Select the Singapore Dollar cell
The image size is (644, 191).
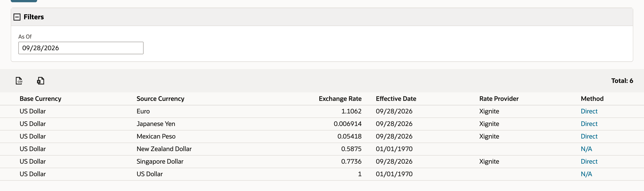click(x=160, y=161)
